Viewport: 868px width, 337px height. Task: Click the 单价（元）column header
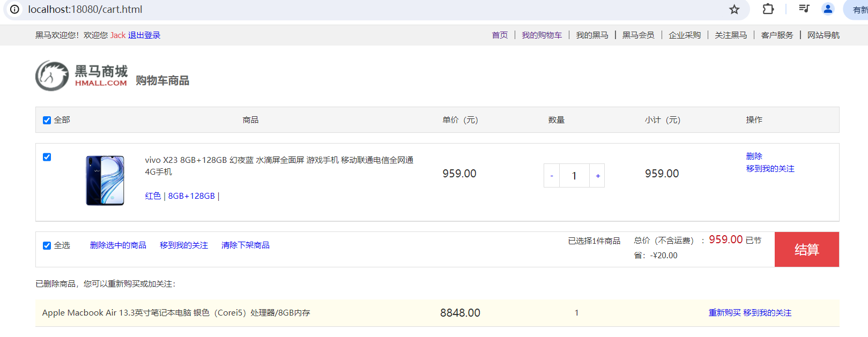[x=460, y=120]
